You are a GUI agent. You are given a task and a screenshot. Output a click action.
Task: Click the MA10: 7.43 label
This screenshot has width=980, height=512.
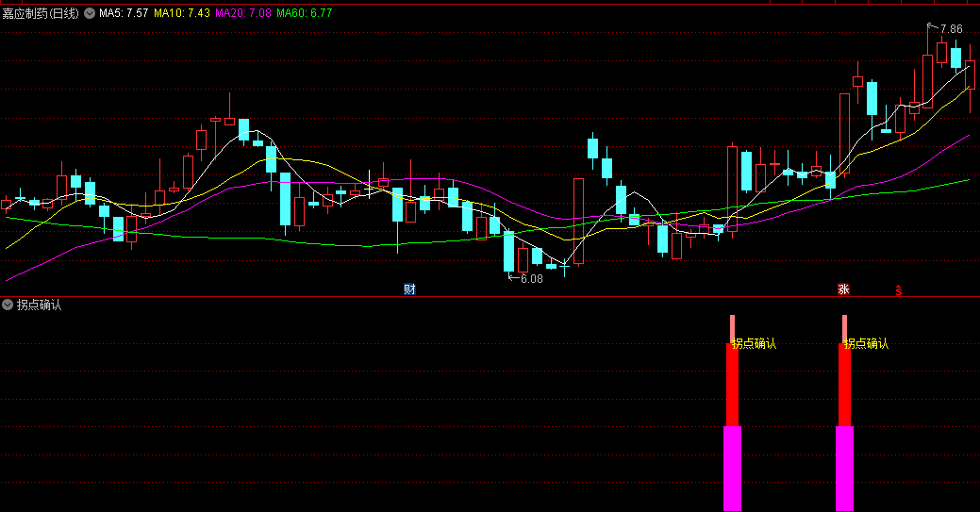(x=182, y=13)
